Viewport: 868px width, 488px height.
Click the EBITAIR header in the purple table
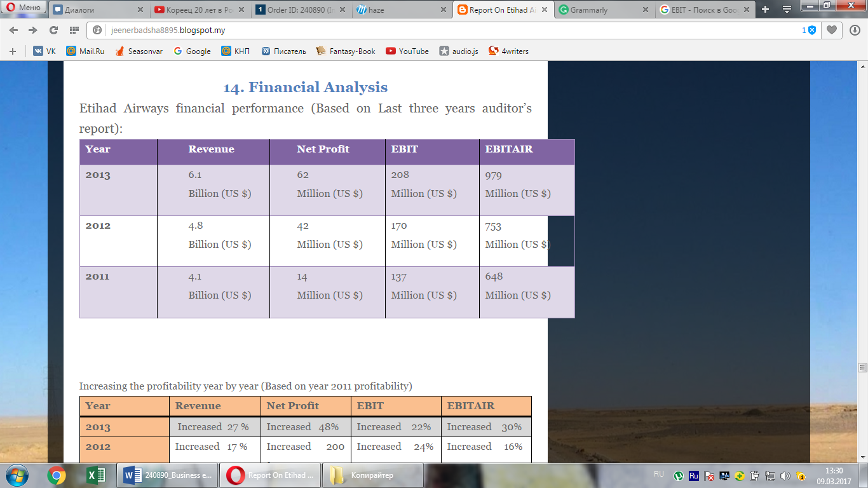pos(508,149)
